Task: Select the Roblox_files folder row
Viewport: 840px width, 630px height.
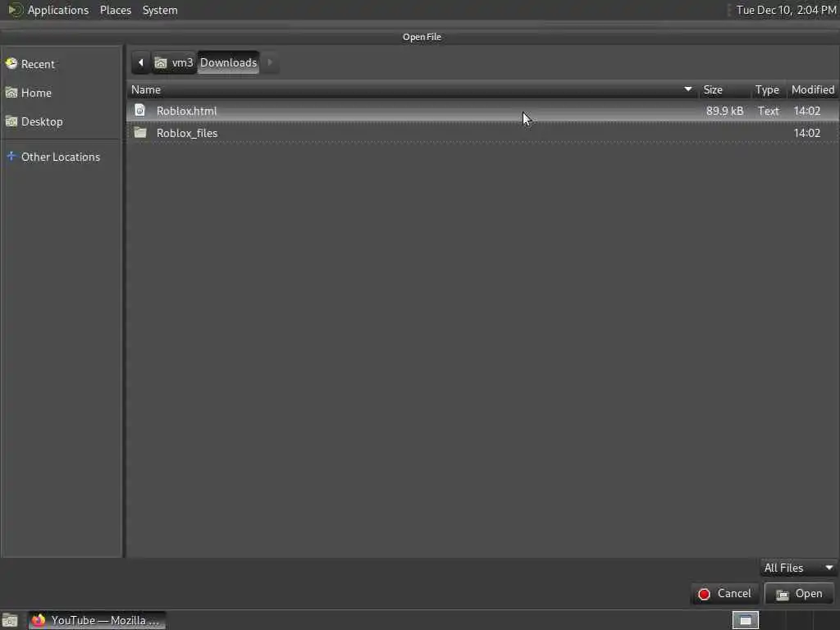Action: [x=482, y=133]
